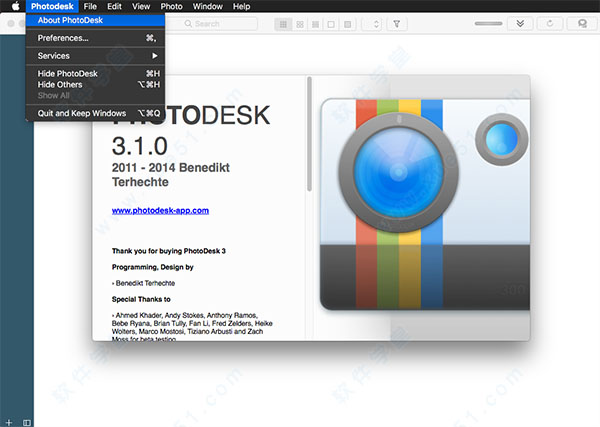This screenshot has width=600, height=427.
Task: Click the filter funnel icon
Action: 397,24
